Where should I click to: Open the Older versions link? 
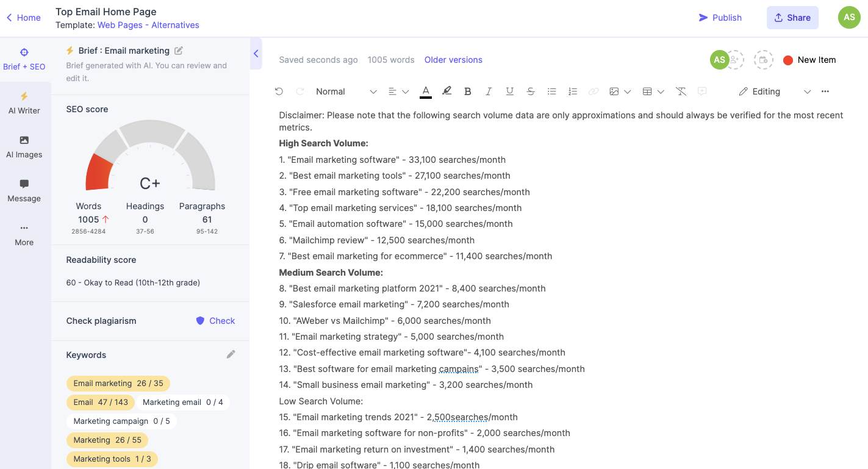pos(453,60)
